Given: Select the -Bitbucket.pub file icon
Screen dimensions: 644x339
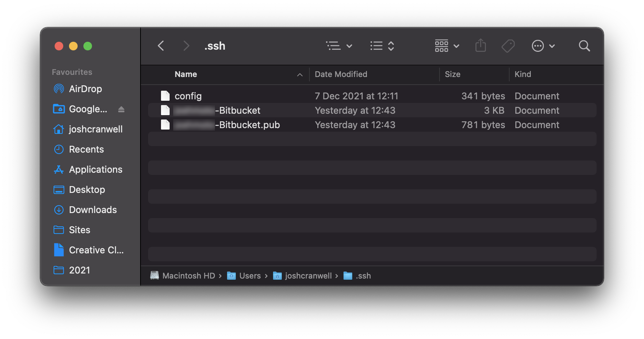Looking at the screenshot, I should 165,125.
